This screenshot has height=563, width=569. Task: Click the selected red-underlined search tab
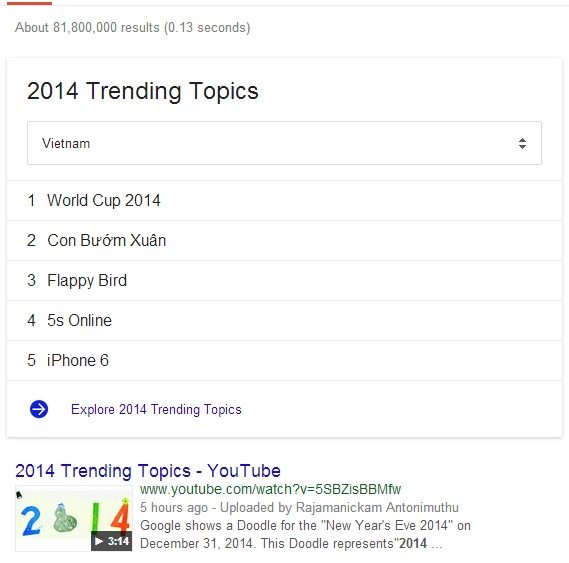pos(29,3)
